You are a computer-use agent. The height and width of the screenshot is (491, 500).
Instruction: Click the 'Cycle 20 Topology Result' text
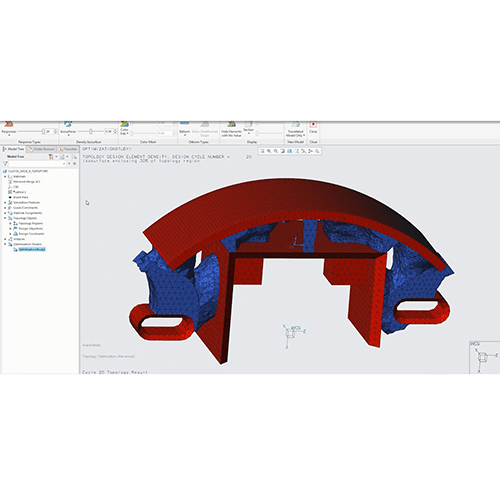pos(115,372)
